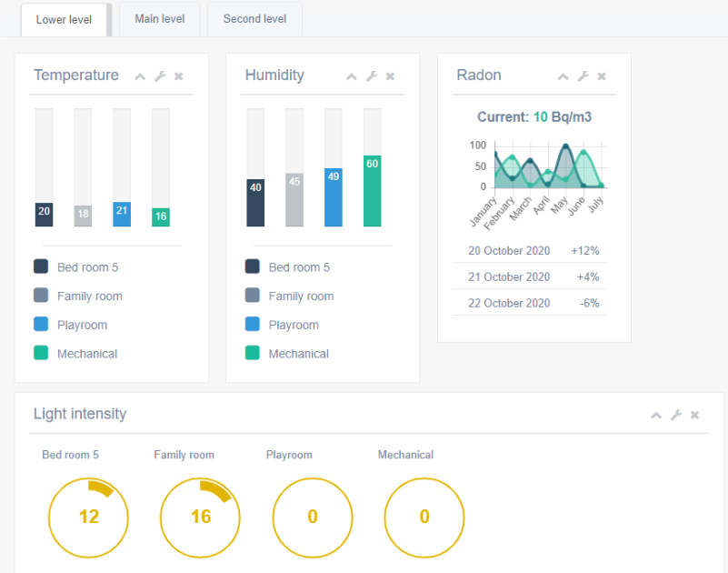Screen dimensions: 728x573
Task: Click the humidity bar showing 40
Action: 255,203
